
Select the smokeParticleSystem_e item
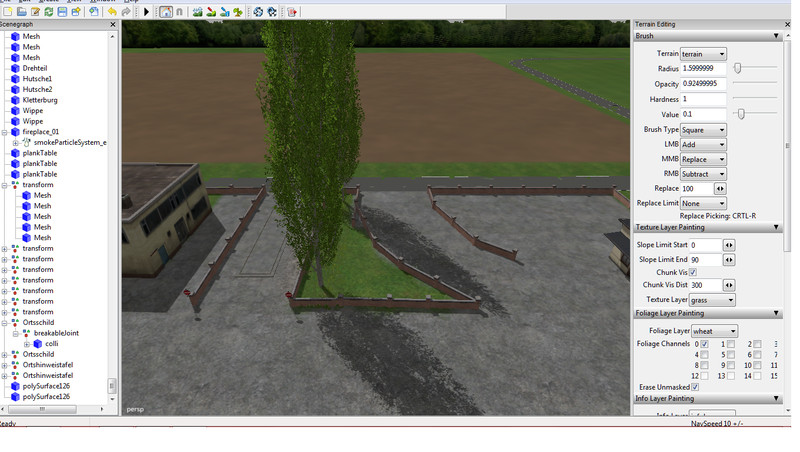[70, 142]
